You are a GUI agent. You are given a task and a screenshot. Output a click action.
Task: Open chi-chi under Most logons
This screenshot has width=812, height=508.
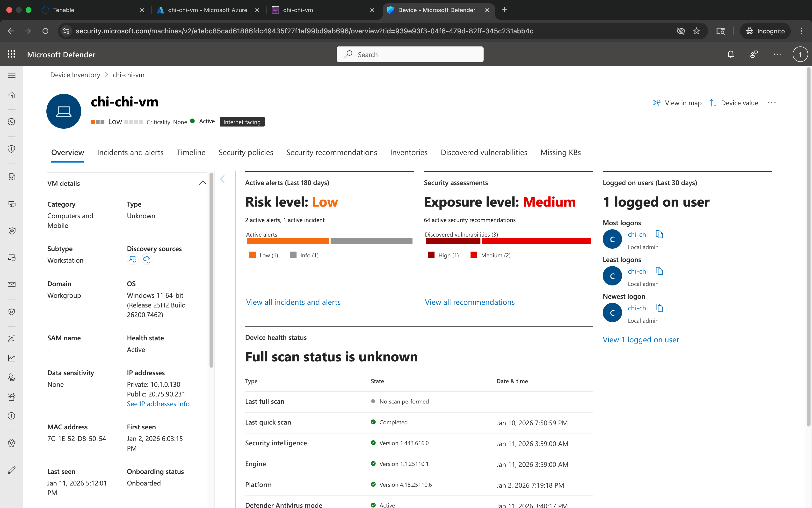[638, 234]
